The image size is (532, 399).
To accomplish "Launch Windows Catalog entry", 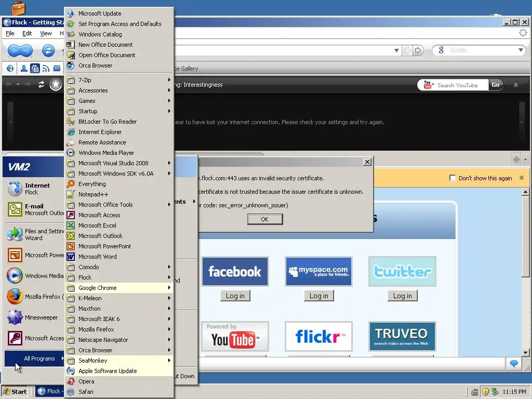I will point(119,34).
